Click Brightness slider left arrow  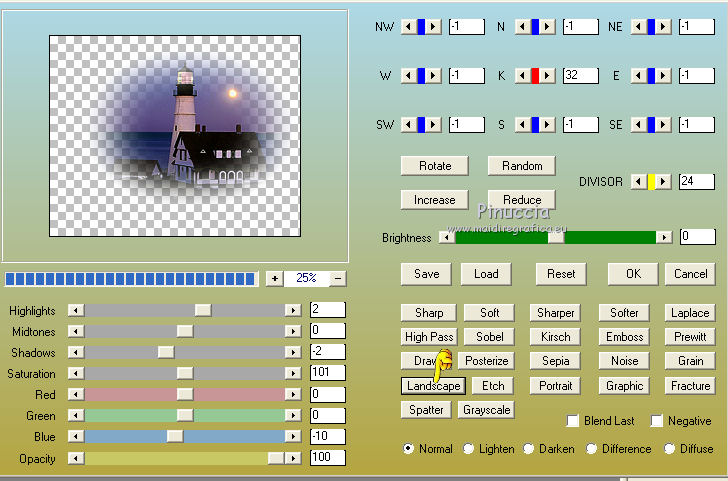click(447, 237)
